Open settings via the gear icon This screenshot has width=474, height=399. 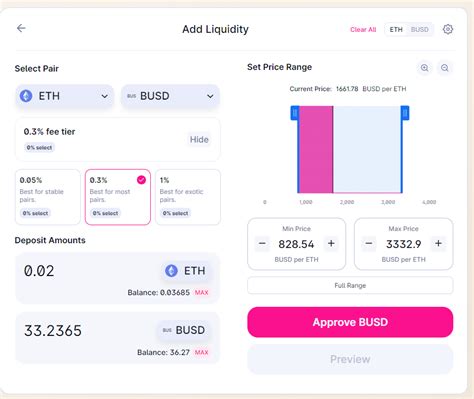coord(448,29)
